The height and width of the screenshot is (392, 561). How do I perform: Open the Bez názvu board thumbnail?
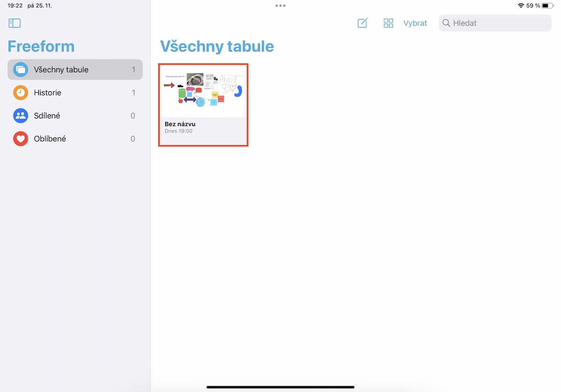click(x=203, y=90)
